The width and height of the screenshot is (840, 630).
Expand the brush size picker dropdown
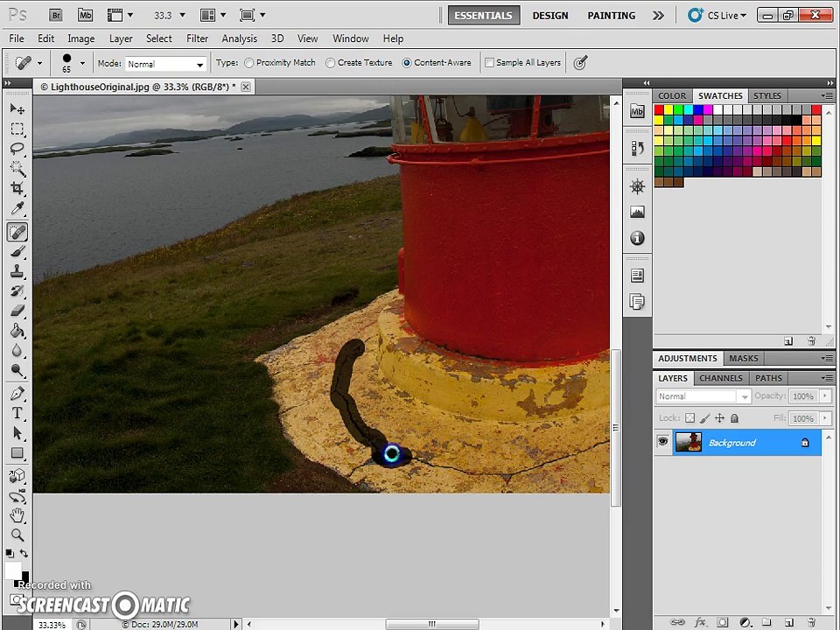click(x=82, y=63)
